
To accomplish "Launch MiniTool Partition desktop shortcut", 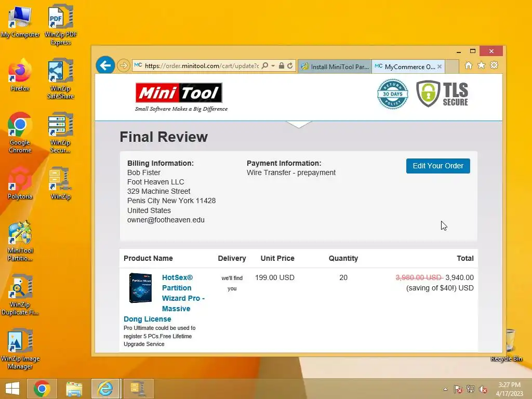I will tap(20, 241).
